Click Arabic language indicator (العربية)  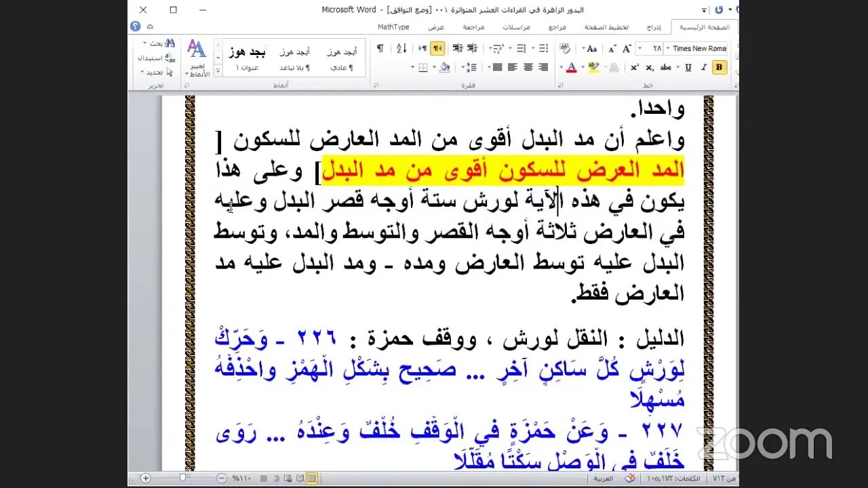(602, 479)
